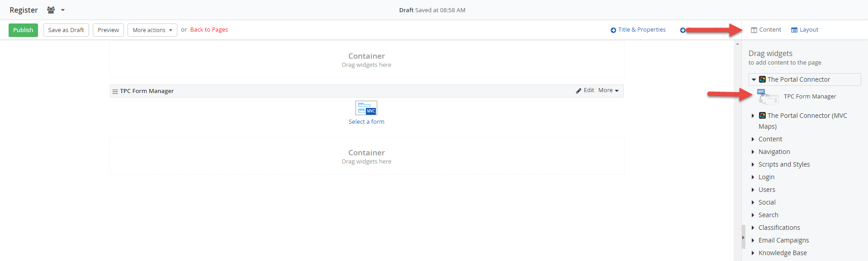Click the TPC Form Manager widget title

[147, 91]
